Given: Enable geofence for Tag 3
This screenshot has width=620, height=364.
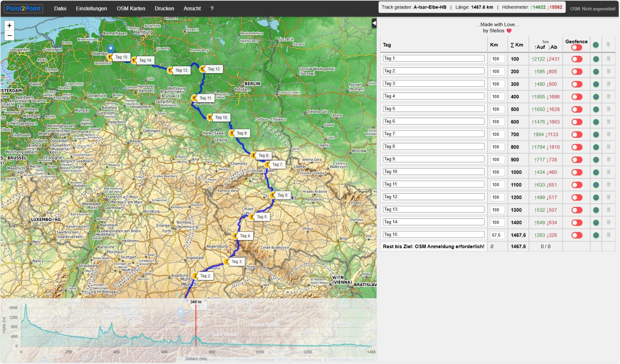Looking at the screenshot, I should [x=577, y=84].
